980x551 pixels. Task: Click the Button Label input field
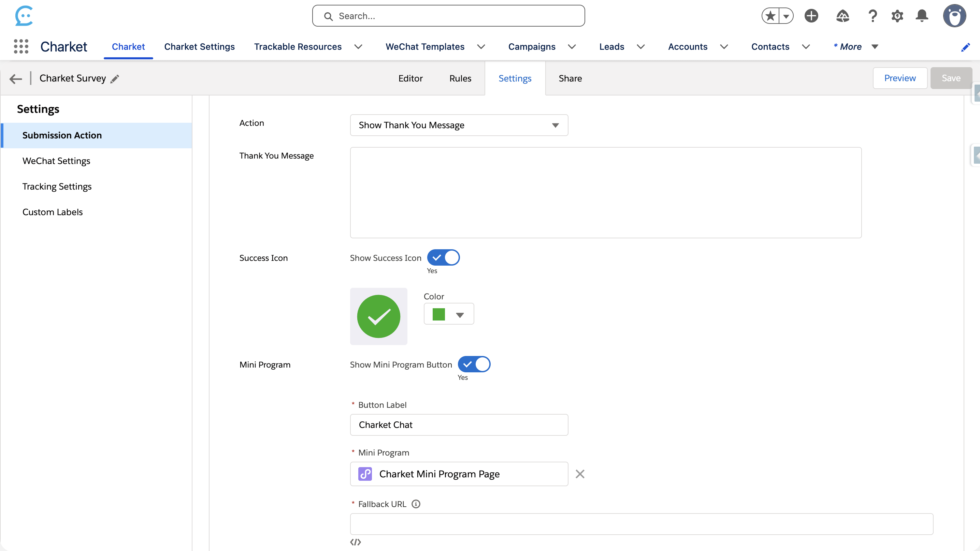click(459, 425)
